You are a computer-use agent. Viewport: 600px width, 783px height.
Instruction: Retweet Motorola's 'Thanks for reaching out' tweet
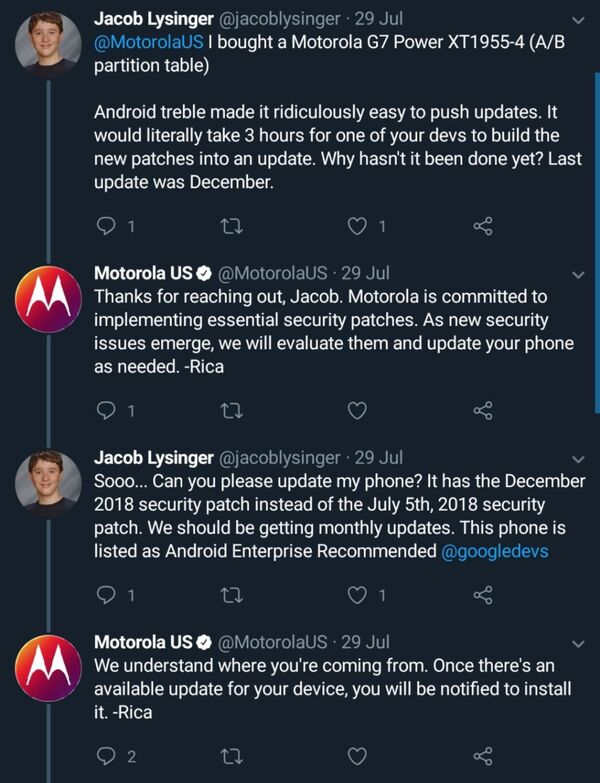[x=231, y=410]
